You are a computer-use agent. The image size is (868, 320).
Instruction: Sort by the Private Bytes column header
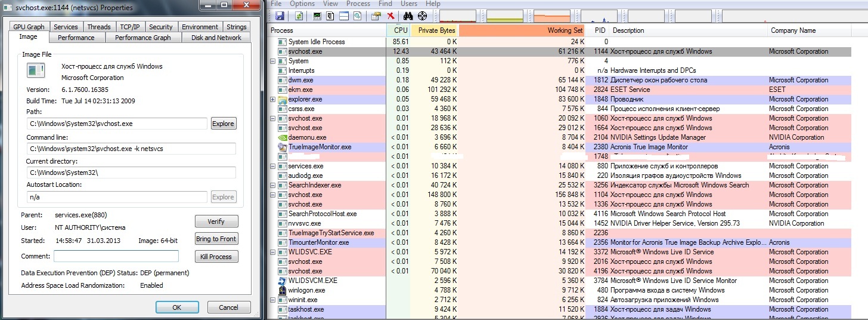435,30
